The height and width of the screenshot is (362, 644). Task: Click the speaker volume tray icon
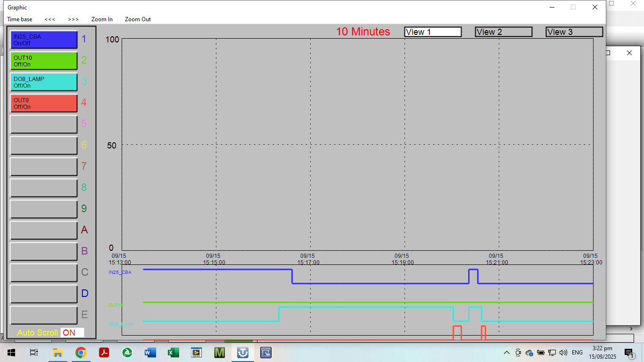(563, 353)
